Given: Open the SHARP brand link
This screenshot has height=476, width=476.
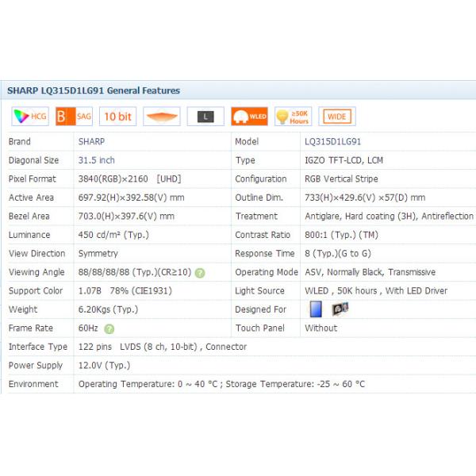Looking at the screenshot, I should click(x=91, y=141).
